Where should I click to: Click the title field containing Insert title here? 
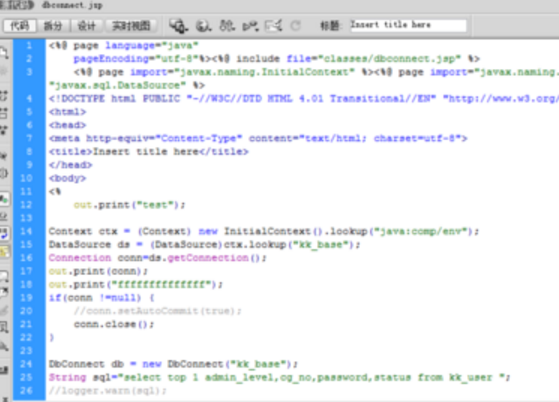coord(408,25)
